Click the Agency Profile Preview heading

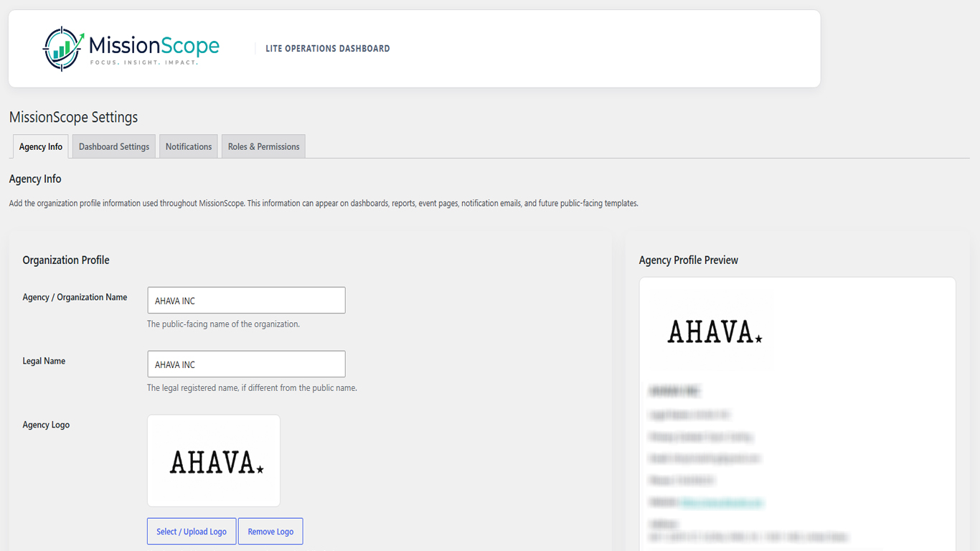click(x=689, y=260)
